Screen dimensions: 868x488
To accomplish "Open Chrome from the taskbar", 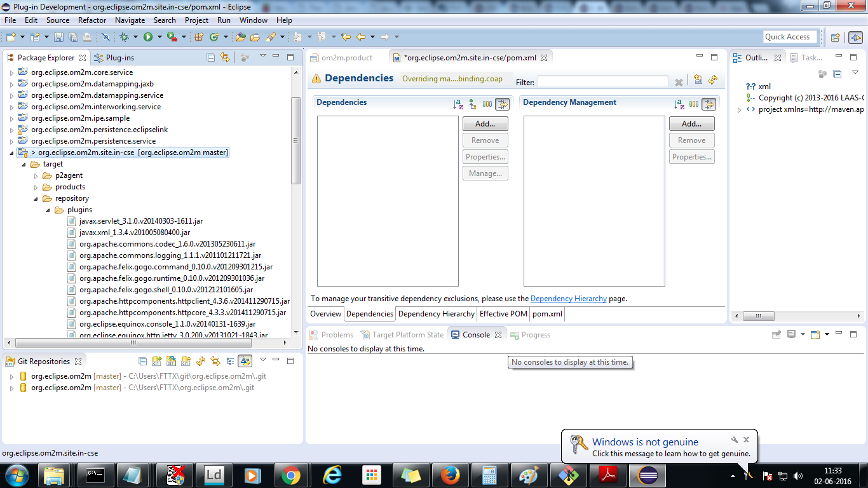I will coord(291,475).
